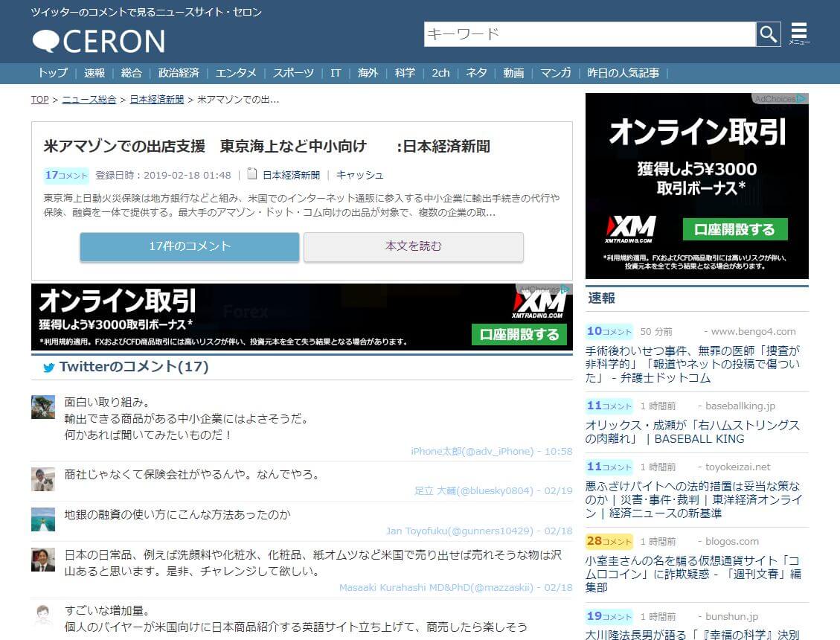Select エンタメ in the navigation bar
Screen dimensions: 840x640
tap(236, 73)
